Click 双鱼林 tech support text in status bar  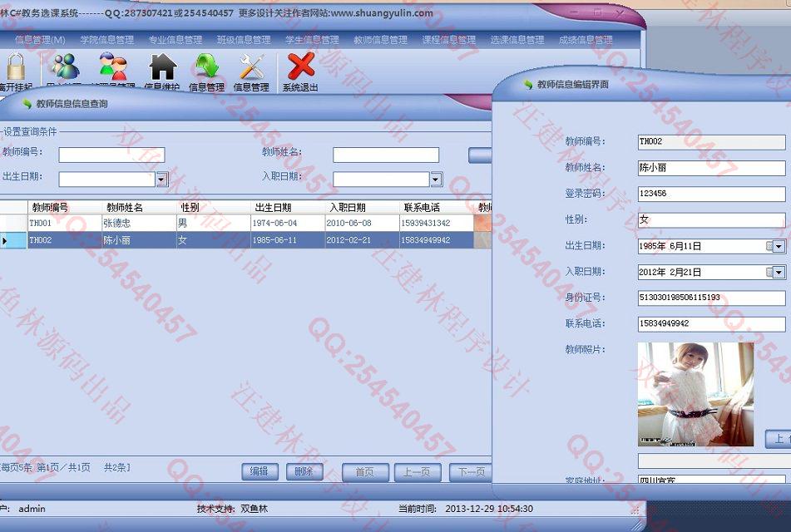click(255, 509)
